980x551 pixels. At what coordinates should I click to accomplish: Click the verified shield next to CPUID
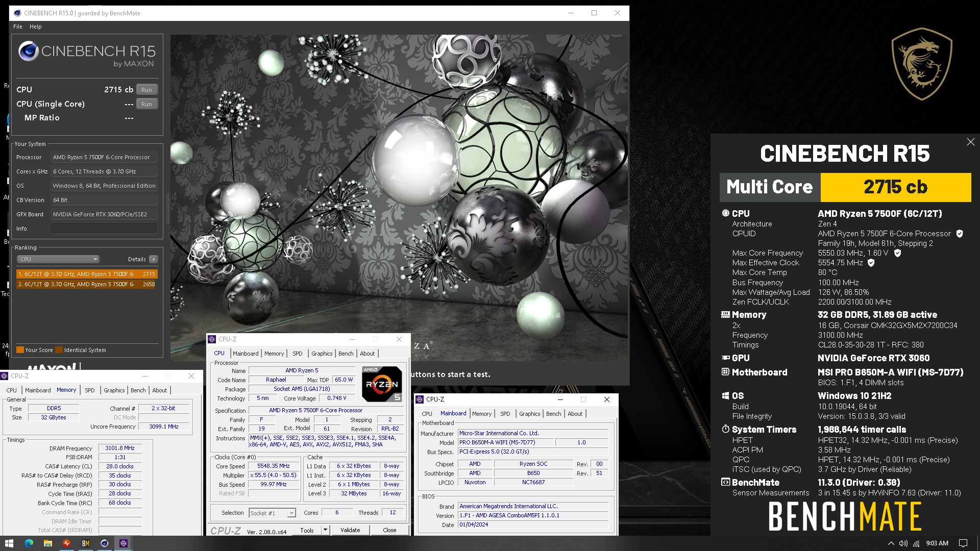[x=960, y=234]
